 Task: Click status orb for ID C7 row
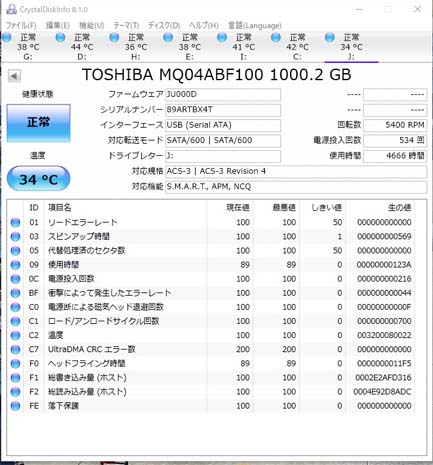(x=15, y=349)
